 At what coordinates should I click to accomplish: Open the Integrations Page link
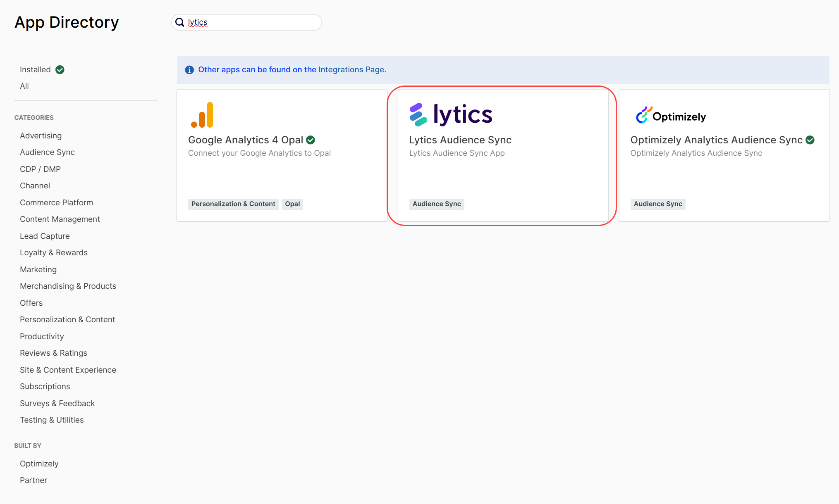351,70
